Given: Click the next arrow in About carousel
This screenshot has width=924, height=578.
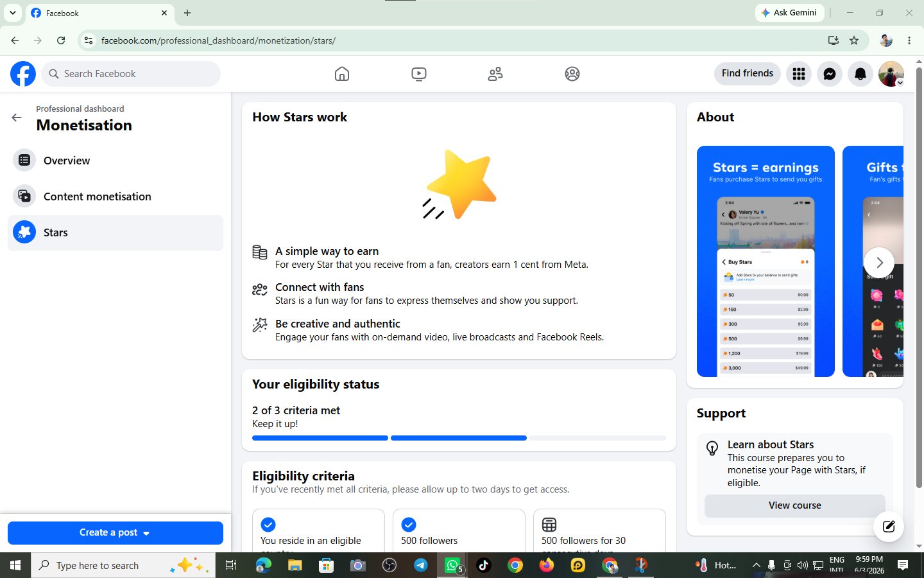Looking at the screenshot, I should (879, 263).
